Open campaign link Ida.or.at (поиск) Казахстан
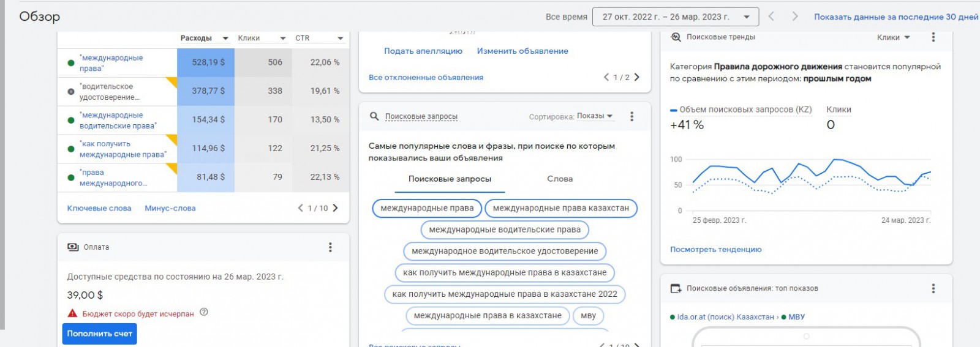This screenshot has height=347, width=980. coord(726,317)
